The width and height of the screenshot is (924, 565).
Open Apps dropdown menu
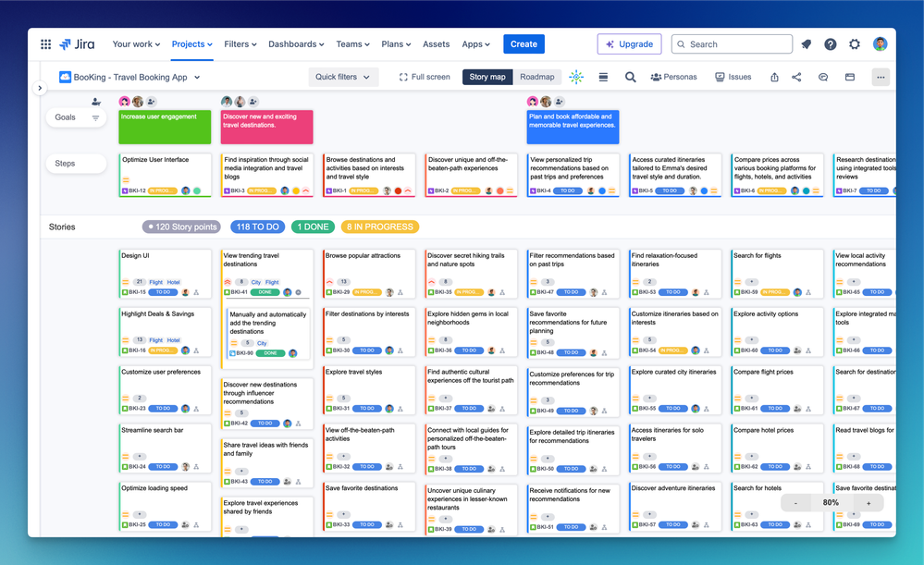point(475,44)
